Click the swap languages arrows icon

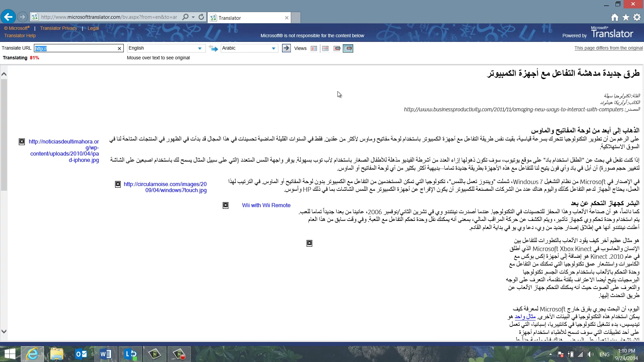pyautogui.click(x=213, y=48)
